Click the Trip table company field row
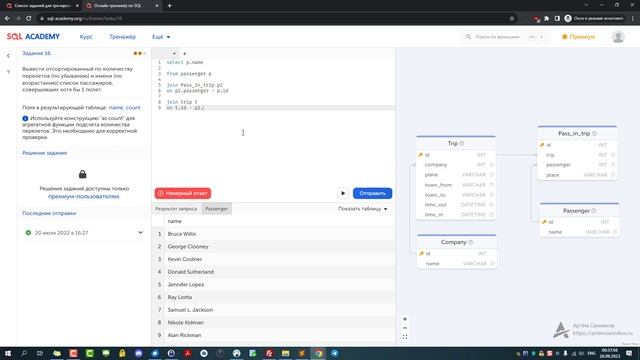Viewport: 640px width, 360px height. tap(456, 165)
